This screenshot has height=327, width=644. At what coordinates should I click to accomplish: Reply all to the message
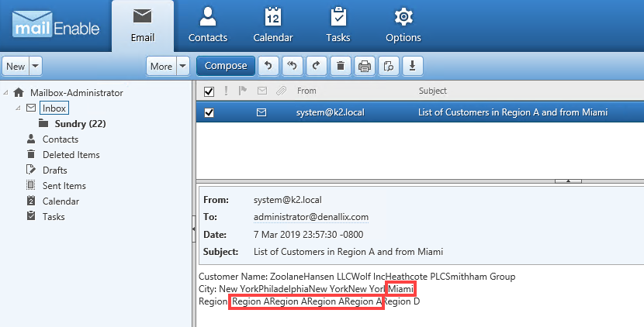293,66
